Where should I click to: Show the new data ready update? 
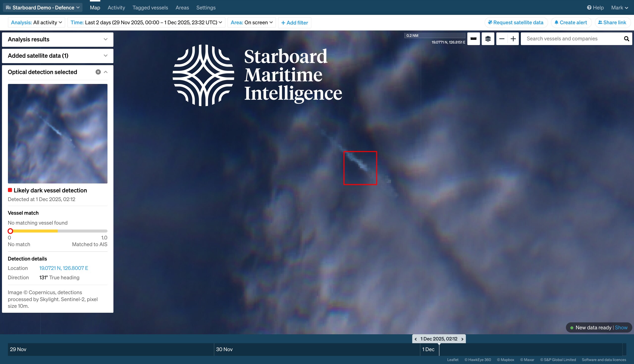(x=622, y=327)
